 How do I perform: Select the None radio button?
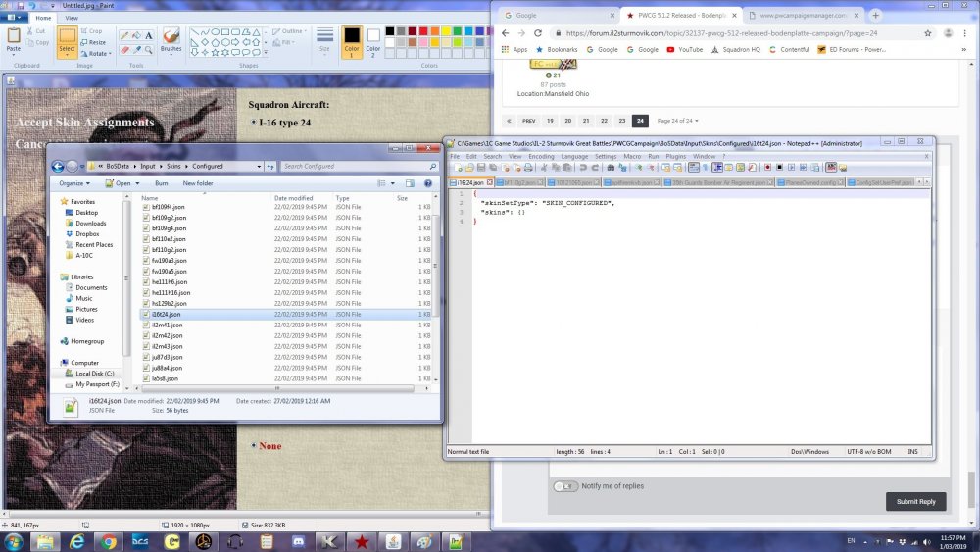pyautogui.click(x=252, y=446)
